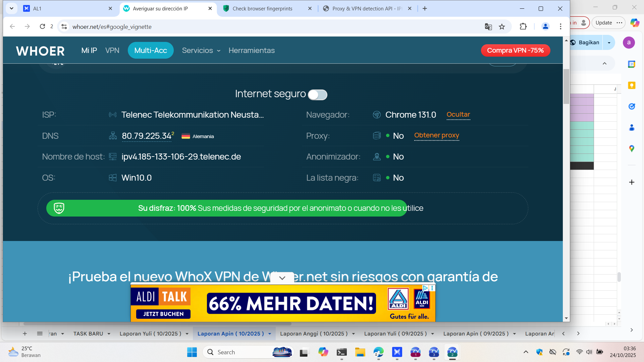This screenshot has width=644, height=362.
Task: Open Chrome's three-dot menu
Action: pos(560,26)
